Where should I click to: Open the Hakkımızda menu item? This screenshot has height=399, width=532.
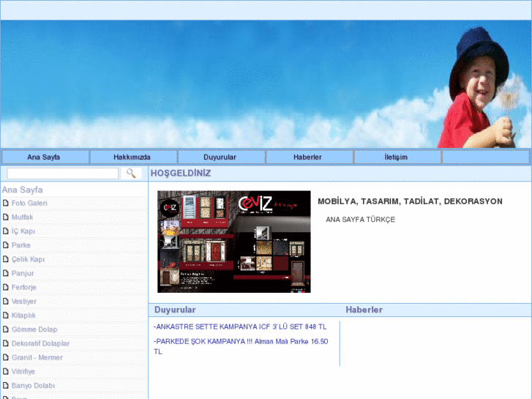[134, 157]
